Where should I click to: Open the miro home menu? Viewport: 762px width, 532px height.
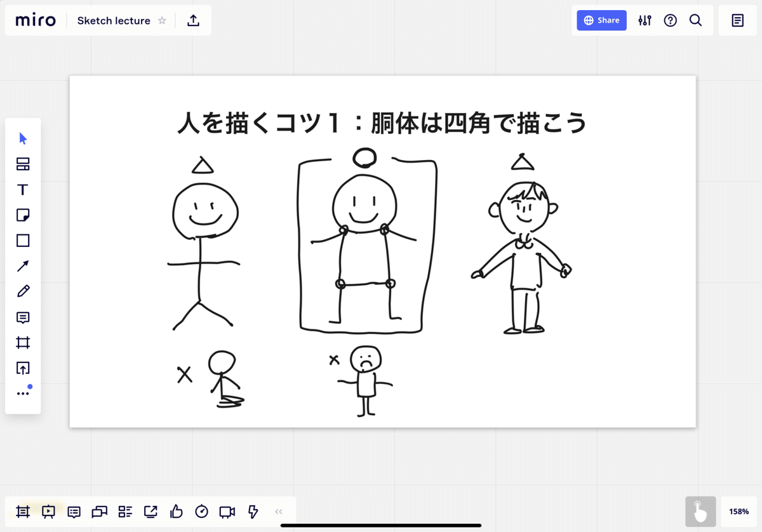pos(35,20)
